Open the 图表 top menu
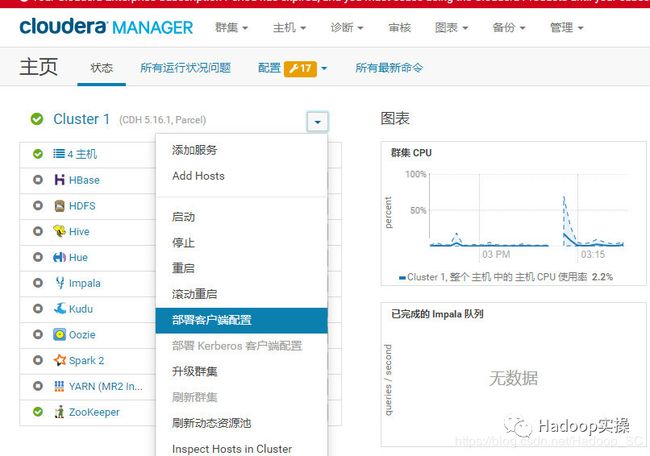Screen dimensions: 650x456 pos(451,27)
